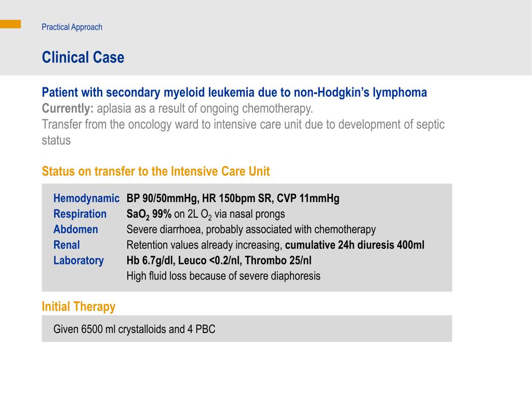
Task: Select the 'Laboratory' row label
Action: click(79, 261)
